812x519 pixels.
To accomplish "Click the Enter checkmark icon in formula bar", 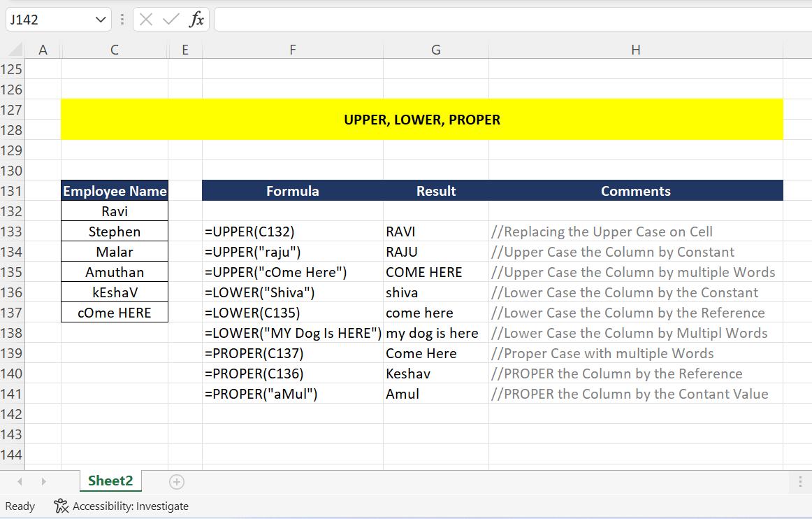I will (x=171, y=20).
